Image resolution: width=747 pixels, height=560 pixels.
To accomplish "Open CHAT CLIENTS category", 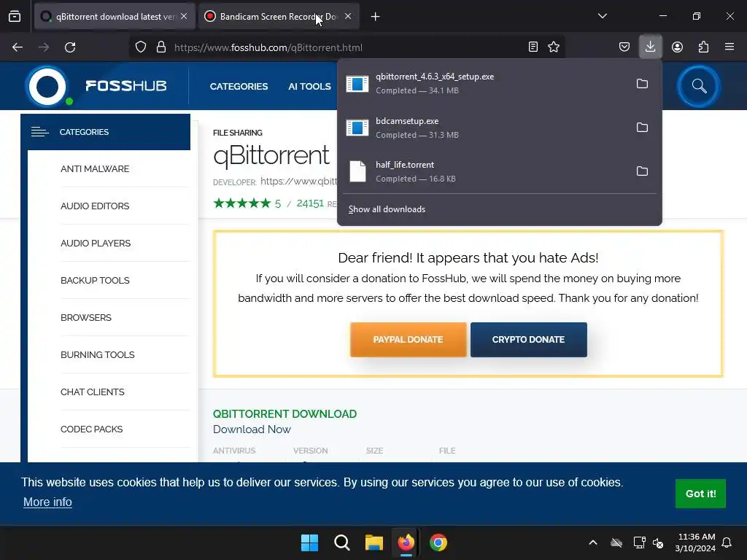I will coord(93,392).
